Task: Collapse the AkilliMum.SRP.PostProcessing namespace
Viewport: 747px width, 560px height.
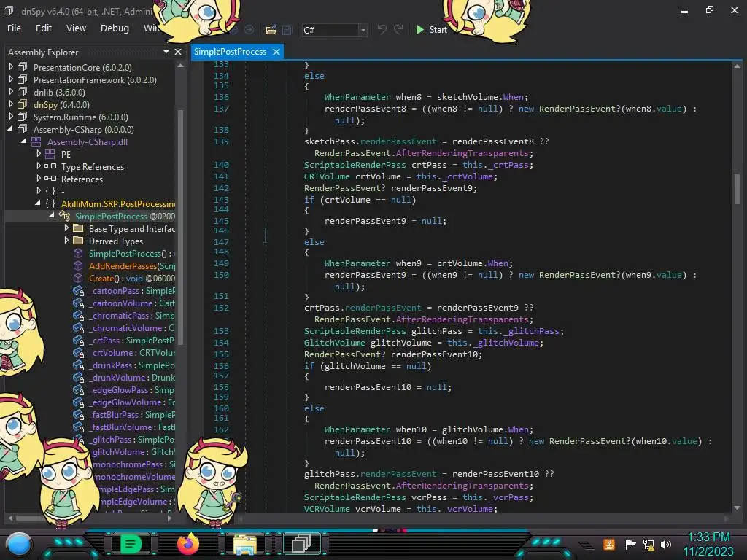Action: [x=38, y=203]
